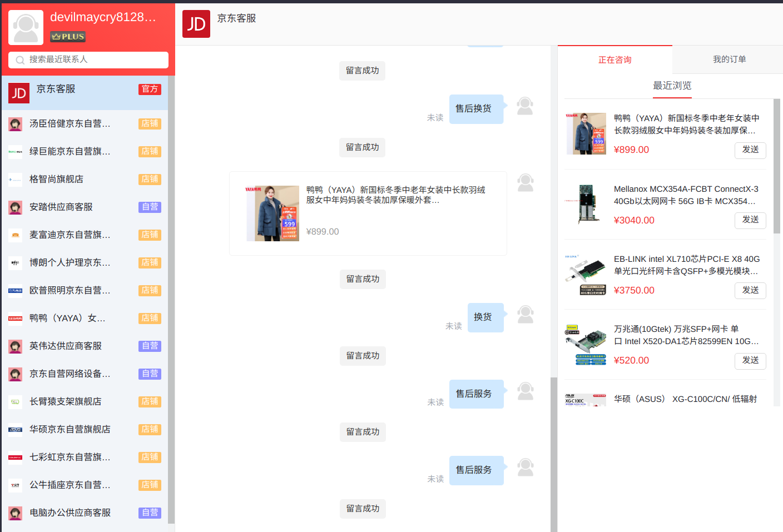
Task: Click the YAYA鸭鸭 shop logo icon
Action: [x=16, y=319]
